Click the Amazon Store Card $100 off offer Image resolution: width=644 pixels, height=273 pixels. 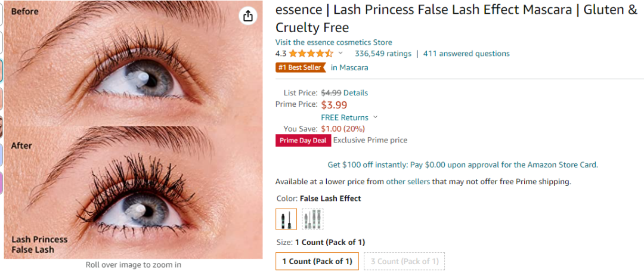click(x=463, y=165)
